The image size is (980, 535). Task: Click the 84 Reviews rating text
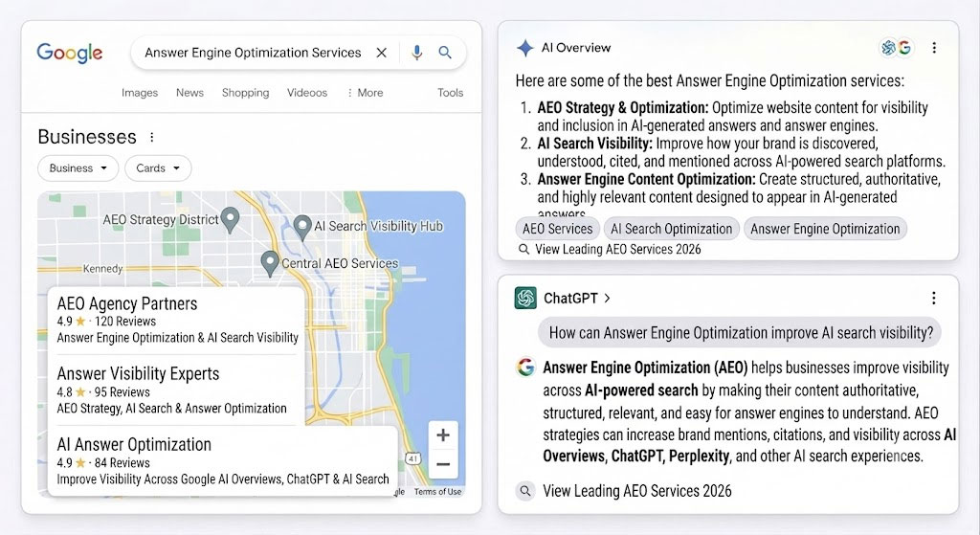(122, 462)
